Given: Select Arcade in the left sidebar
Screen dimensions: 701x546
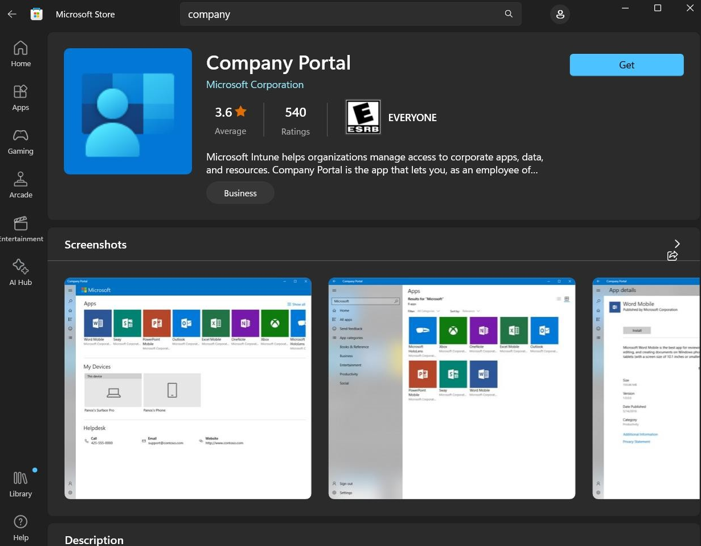Looking at the screenshot, I should pyautogui.click(x=20, y=185).
